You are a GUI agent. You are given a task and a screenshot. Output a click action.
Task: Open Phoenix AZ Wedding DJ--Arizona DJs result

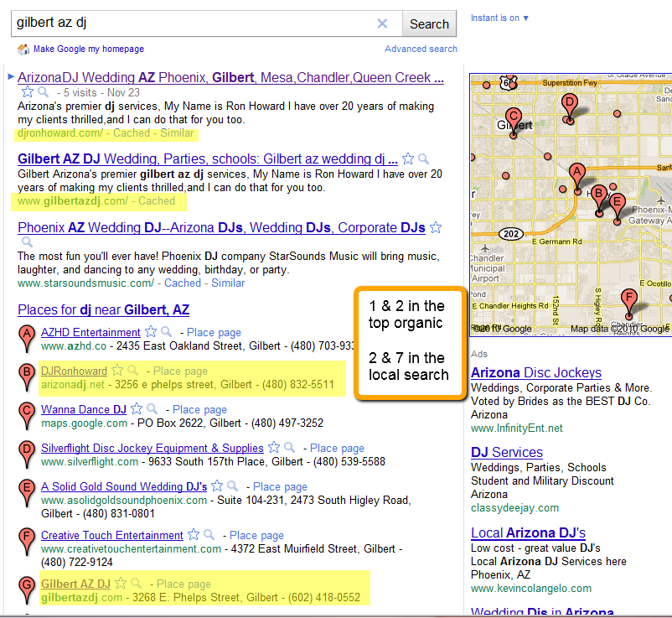pyautogui.click(x=221, y=228)
